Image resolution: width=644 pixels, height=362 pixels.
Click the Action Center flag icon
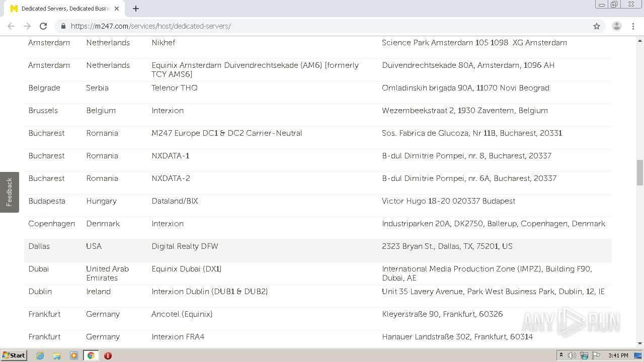597,355
